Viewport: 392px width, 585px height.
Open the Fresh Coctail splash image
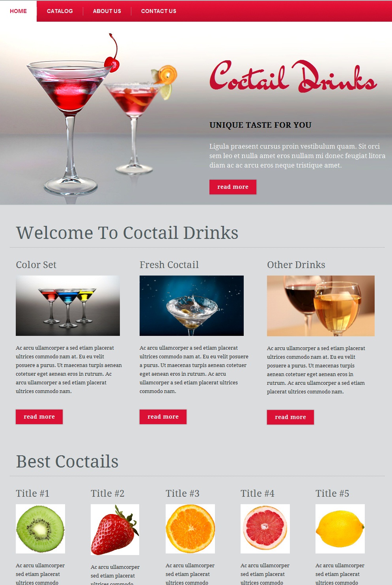tap(192, 306)
